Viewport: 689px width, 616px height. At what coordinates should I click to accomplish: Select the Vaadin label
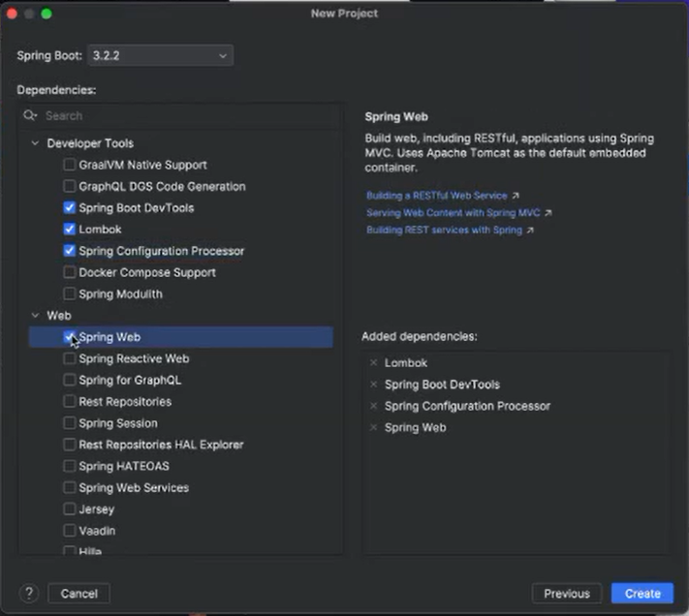pos(97,531)
